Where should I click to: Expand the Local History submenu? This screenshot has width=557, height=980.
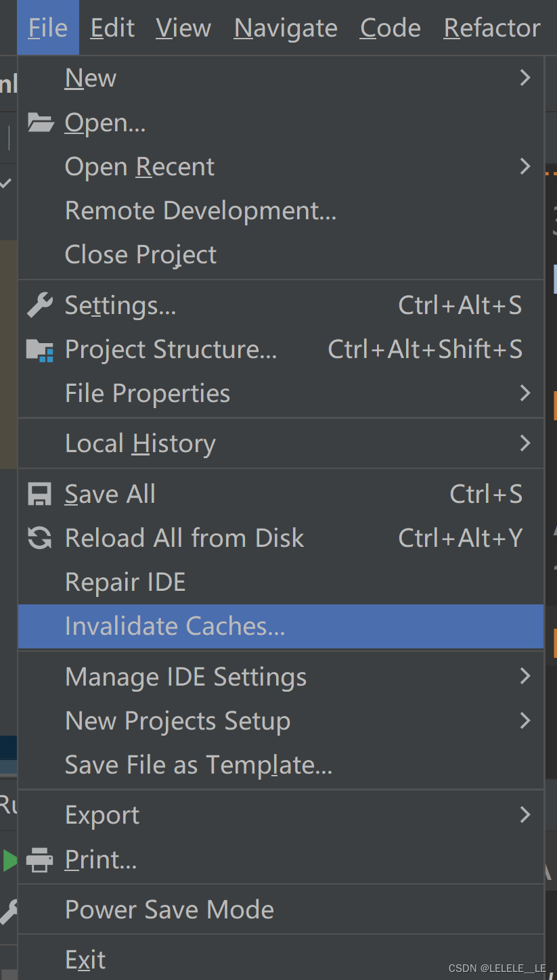tap(525, 443)
